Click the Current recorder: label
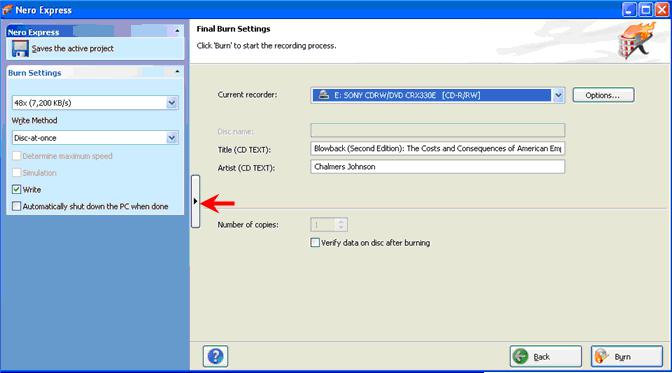Image resolution: width=672 pixels, height=373 pixels. 247,95
